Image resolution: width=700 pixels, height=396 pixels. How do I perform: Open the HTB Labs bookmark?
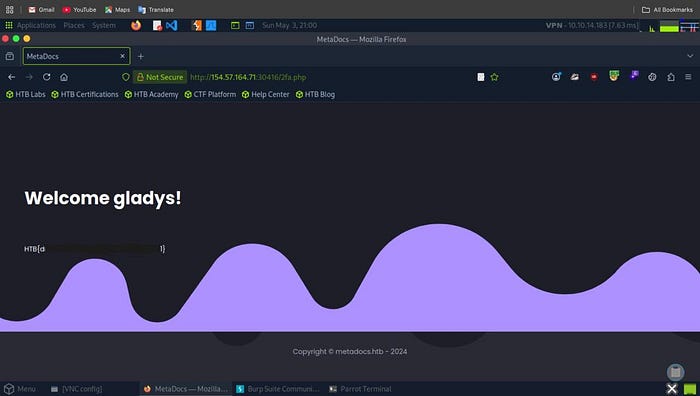click(x=26, y=95)
